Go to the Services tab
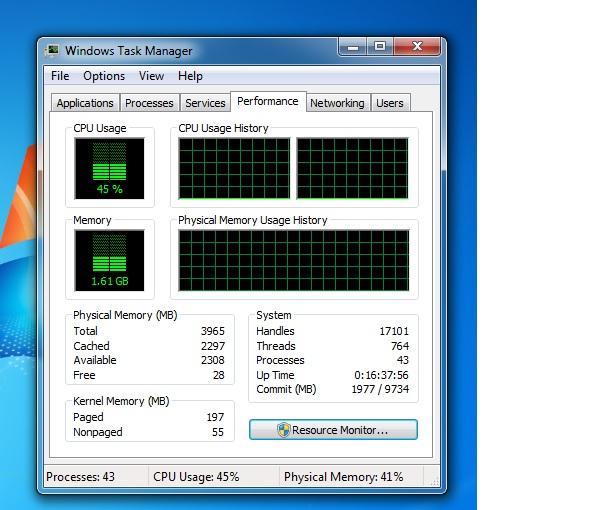This screenshot has width=614, height=510. [x=205, y=103]
